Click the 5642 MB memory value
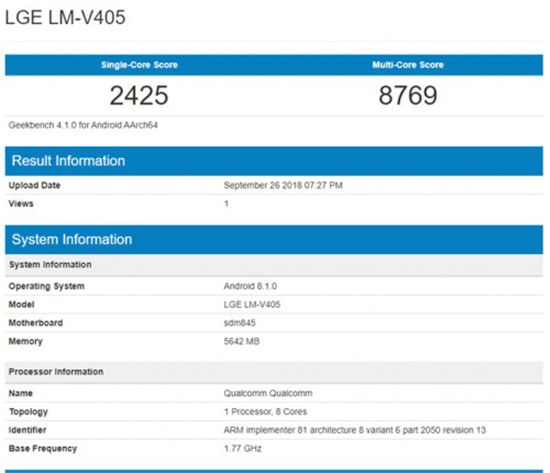Image resolution: width=550 pixels, height=473 pixels. 242,341
